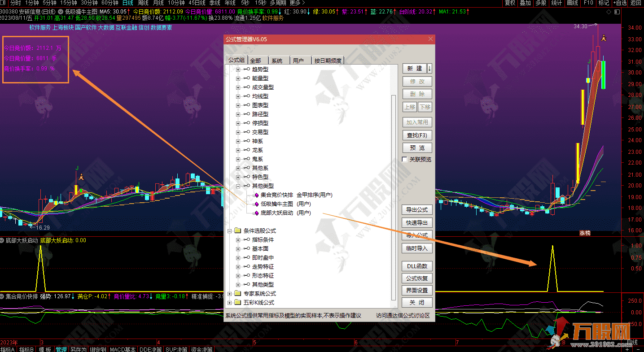Expand the 能量型 tree node
This screenshot has width=644, height=352.
238,78
